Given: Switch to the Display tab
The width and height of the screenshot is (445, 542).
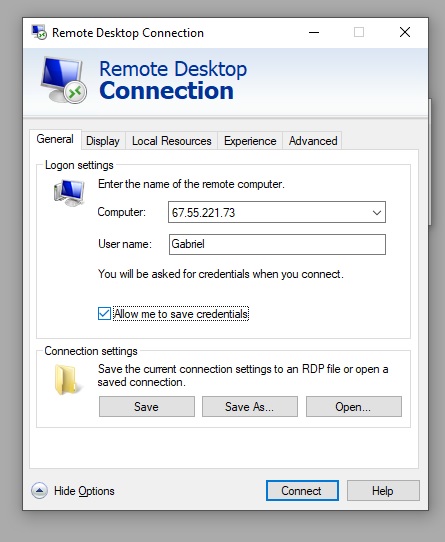Looking at the screenshot, I should 103,141.
